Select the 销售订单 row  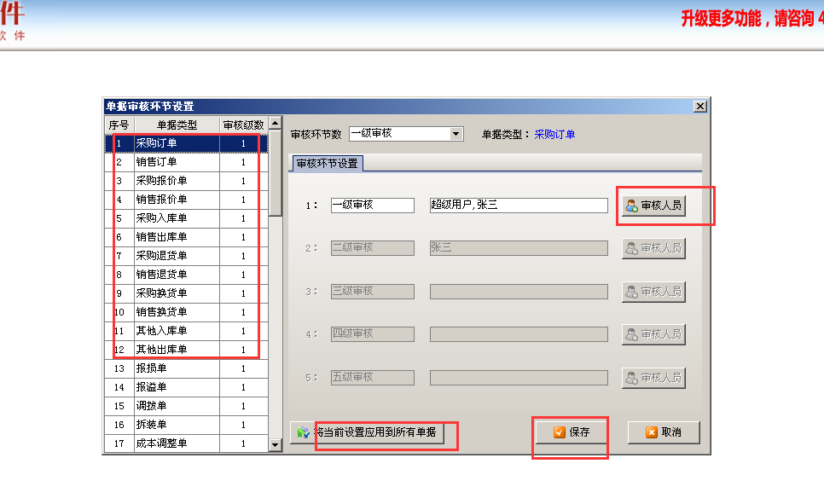tap(187, 162)
